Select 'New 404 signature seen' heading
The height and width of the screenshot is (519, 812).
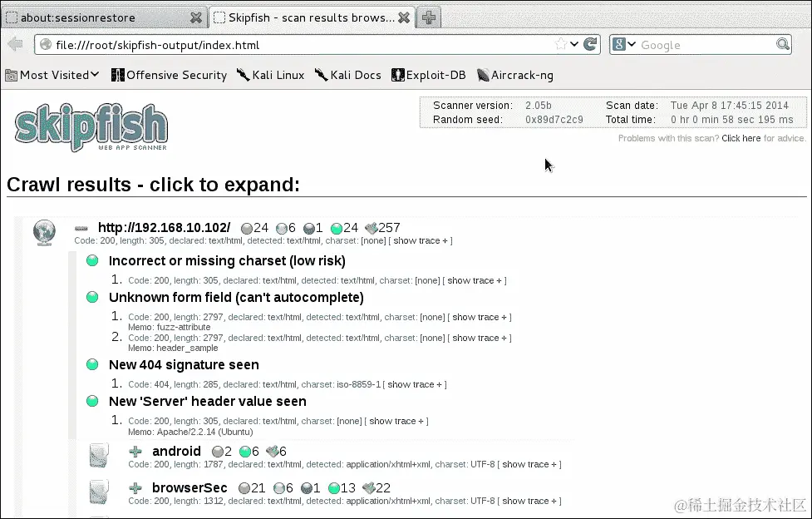184,365
